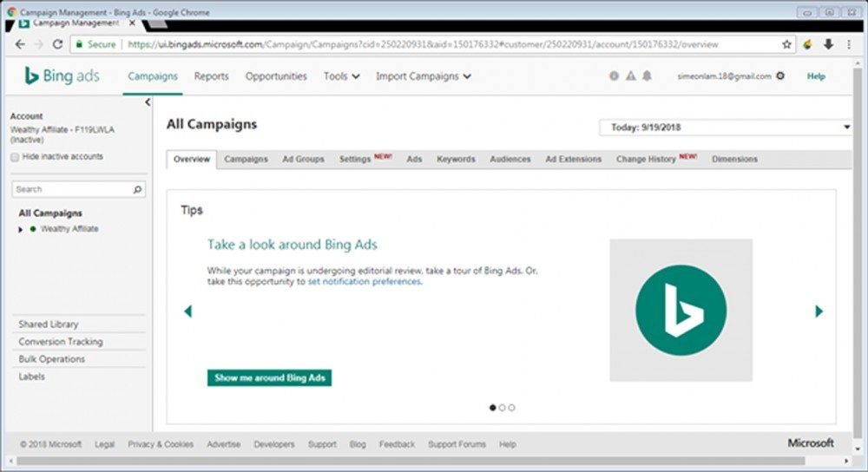
Task: Open account settings gear icon
Action: (780, 75)
